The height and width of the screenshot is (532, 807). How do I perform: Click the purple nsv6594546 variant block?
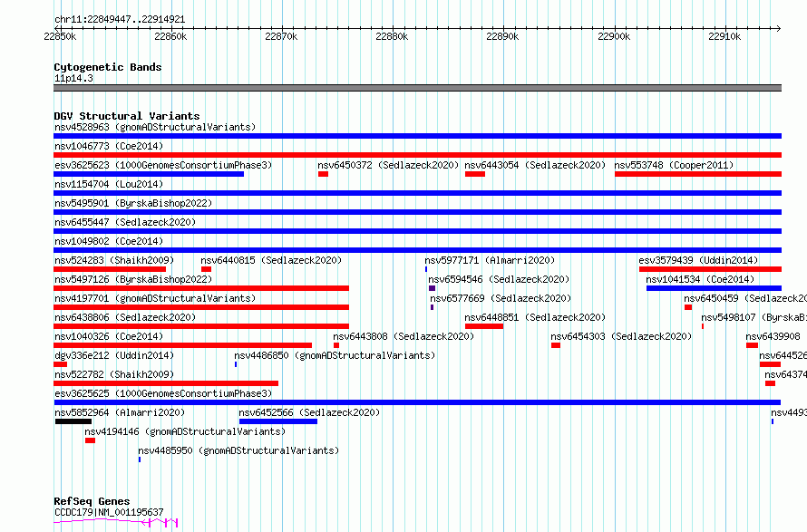pos(432,288)
